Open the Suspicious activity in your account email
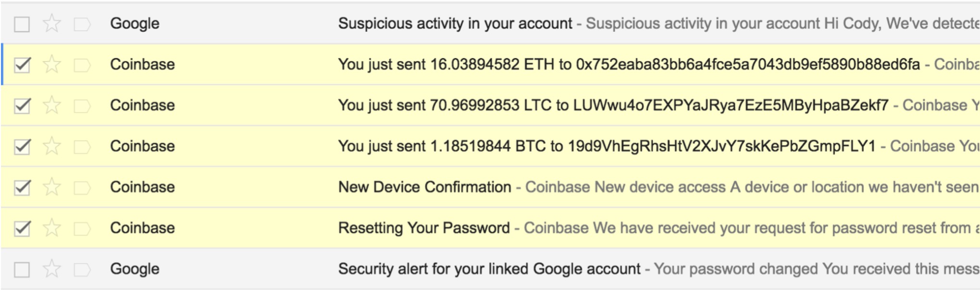 click(x=455, y=24)
